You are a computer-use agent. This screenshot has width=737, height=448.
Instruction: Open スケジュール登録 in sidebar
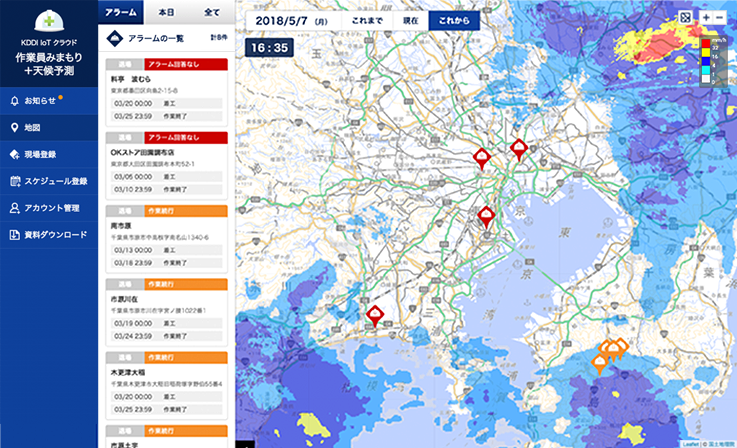pyautogui.click(x=49, y=181)
